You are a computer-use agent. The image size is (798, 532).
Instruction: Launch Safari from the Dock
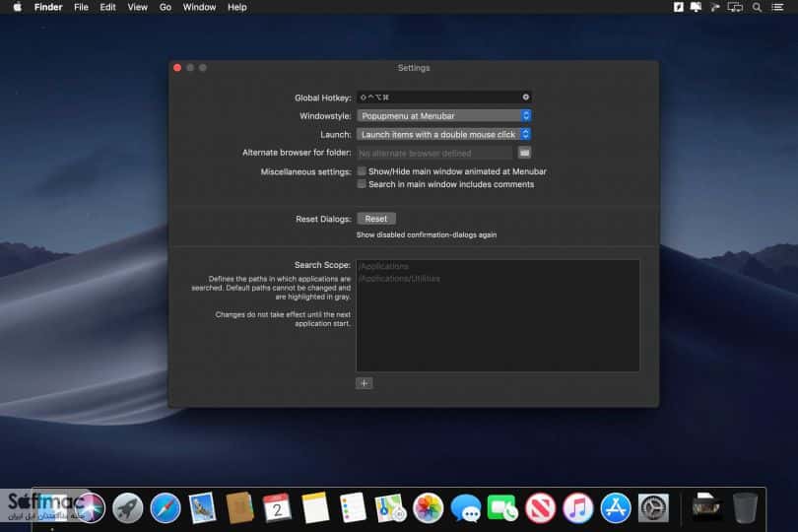[165, 507]
